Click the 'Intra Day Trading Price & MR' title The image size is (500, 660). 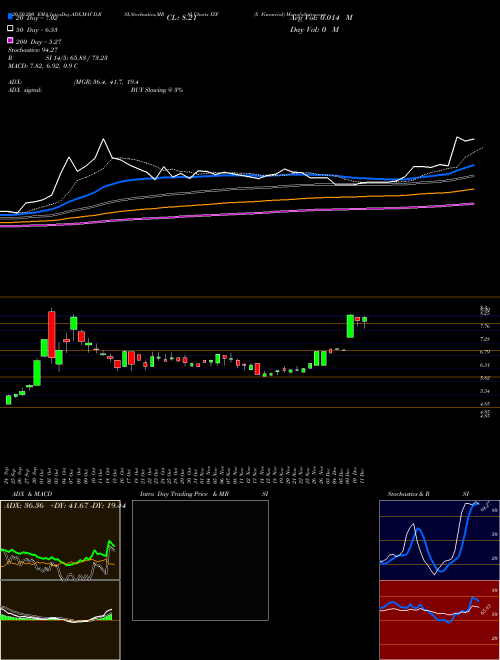pos(184,494)
